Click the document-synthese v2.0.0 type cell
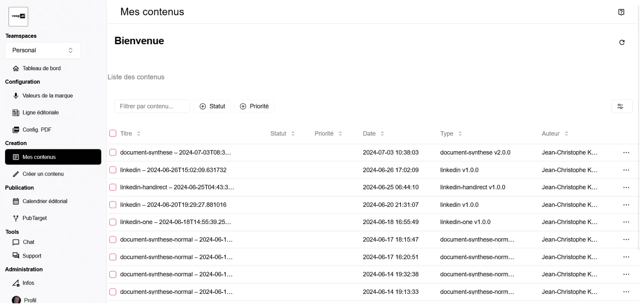 point(475,153)
